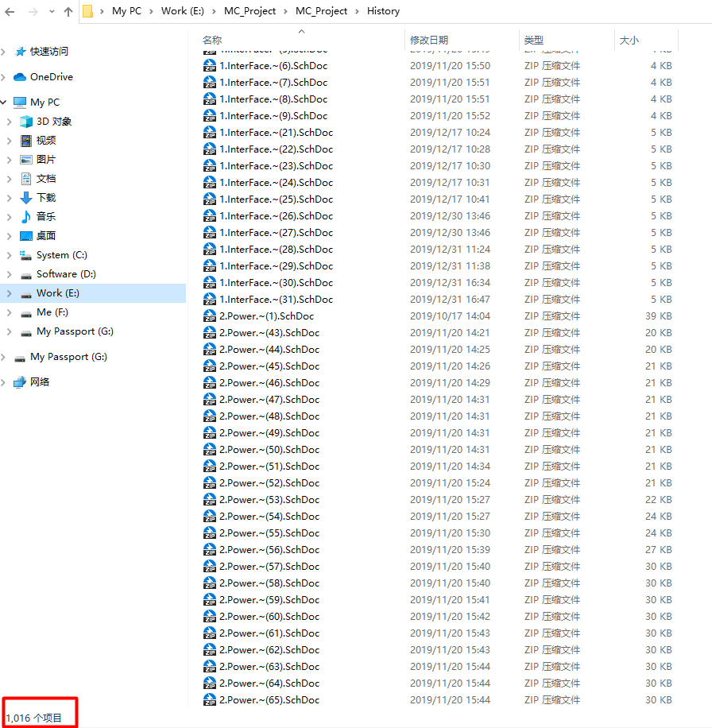712x728 pixels.
Task: Click ZIP icon of 1.InterFace.~(9).SchDoc
Action: pyautogui.click(x=210, y=116)
